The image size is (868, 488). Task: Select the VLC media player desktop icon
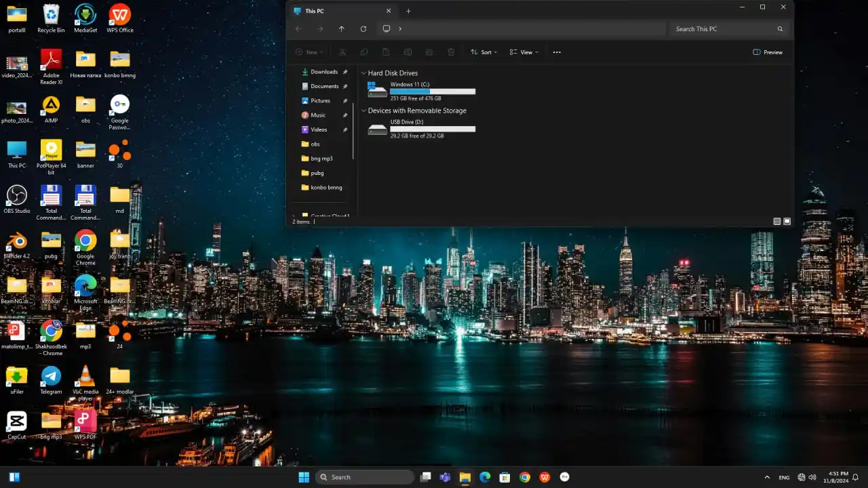[x=85, y=383]
